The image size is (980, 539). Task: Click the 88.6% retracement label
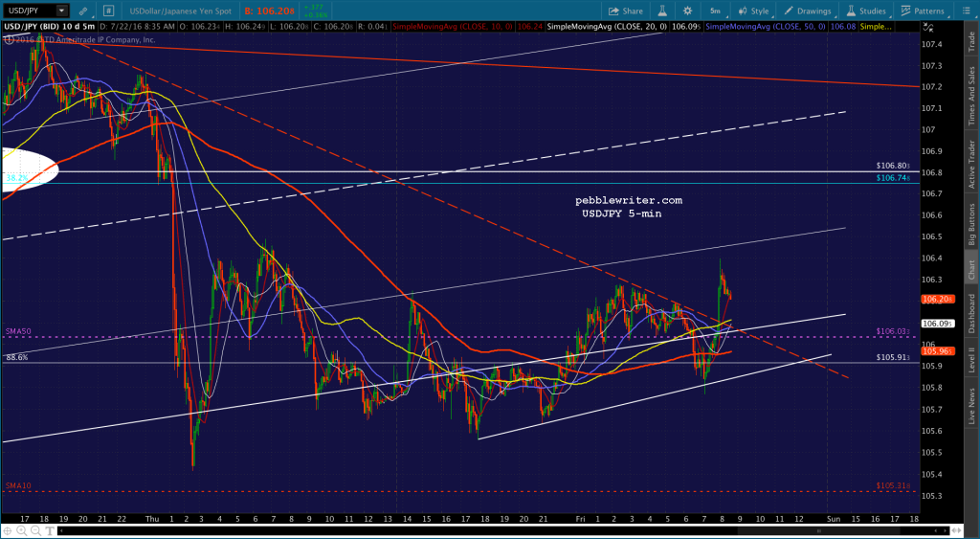point(17,358)
